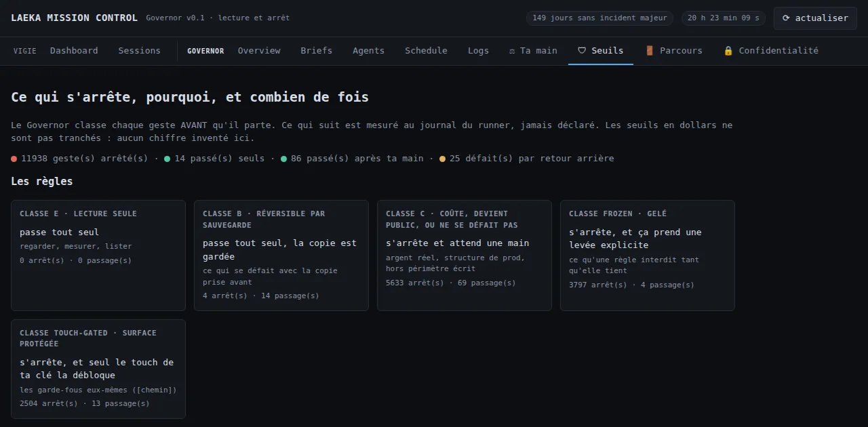This screenshot has height=427, width=868.
Task: Click the LAEKA MISSION CONTROL title
Action: (74, 18)
